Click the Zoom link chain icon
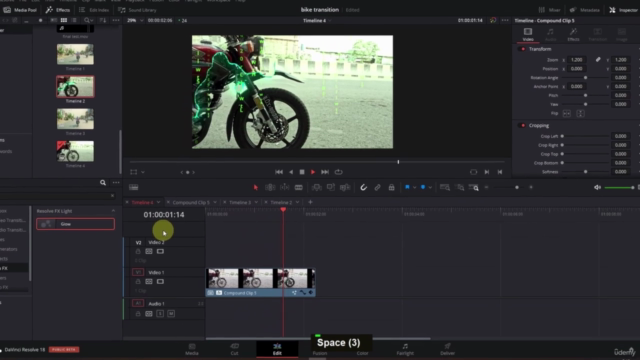The width and height of the screenshot is (640, 360). coord(598,60)
